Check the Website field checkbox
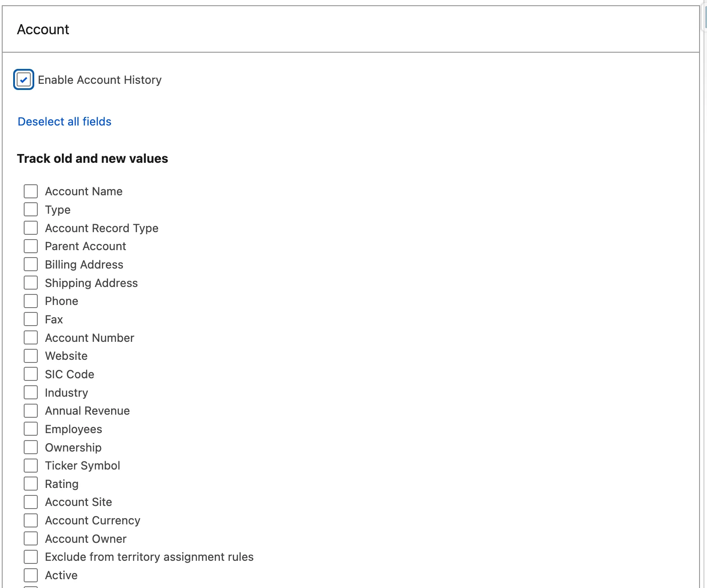This screenshot has height=588, width=707. [x=31, y=356]
